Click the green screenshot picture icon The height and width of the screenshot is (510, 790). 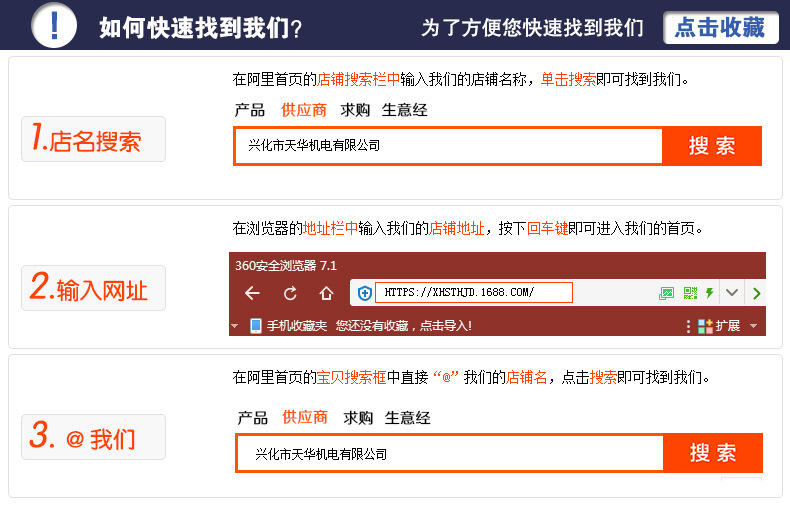[667, 293]
